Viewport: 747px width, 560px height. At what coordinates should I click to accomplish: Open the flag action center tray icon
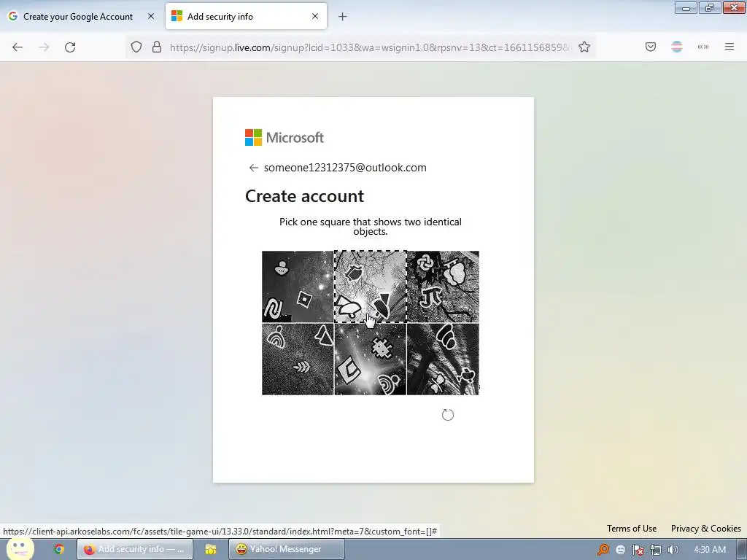click(x=638, y=550)
